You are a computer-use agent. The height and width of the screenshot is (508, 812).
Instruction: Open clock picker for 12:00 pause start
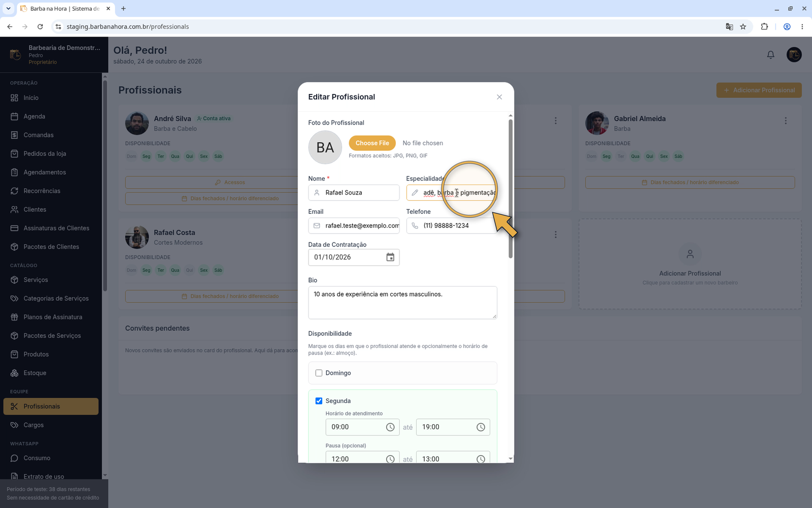(390, 459)
